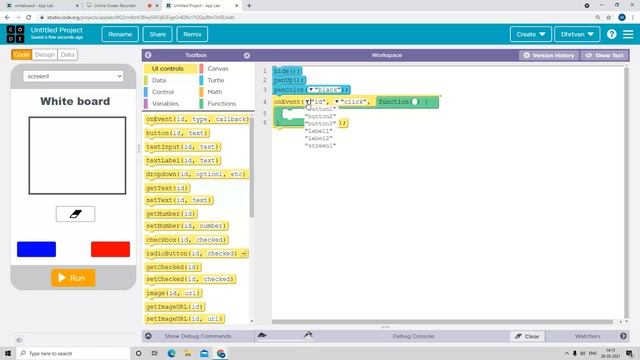Expand debug commands arrow icon
Screen dimensions: 640x360
(148, 336)
